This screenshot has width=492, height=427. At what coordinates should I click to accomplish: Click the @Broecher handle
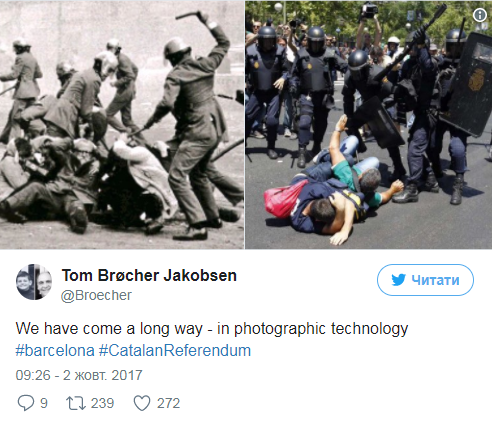coord(96,295)
